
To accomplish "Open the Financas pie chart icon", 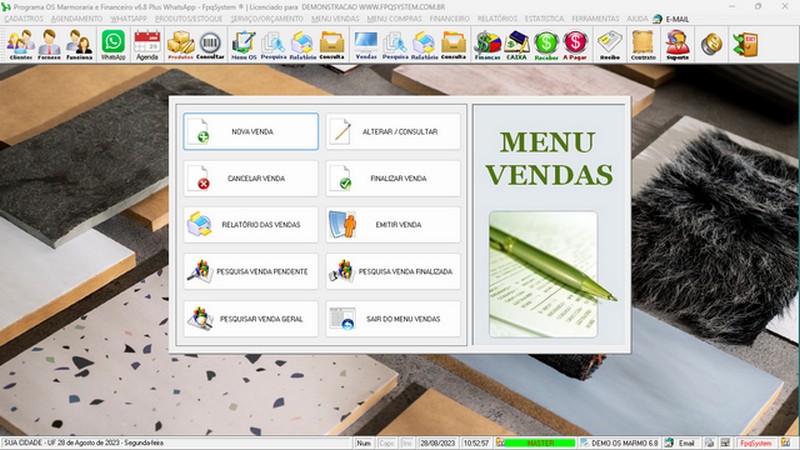I will (487, 44).
